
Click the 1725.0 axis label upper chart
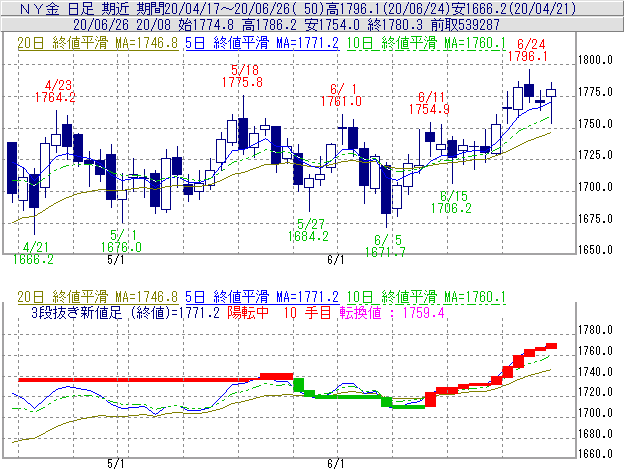point(595,155)
